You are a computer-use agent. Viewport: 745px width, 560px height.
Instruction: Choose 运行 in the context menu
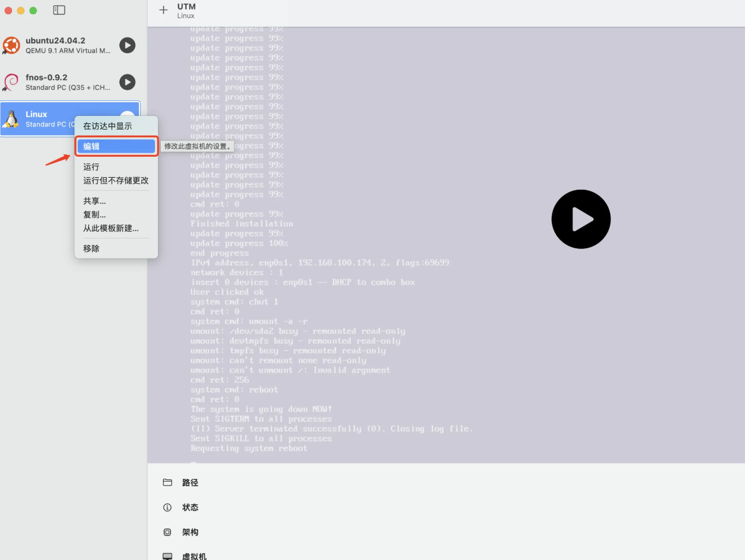pos(116,167)
